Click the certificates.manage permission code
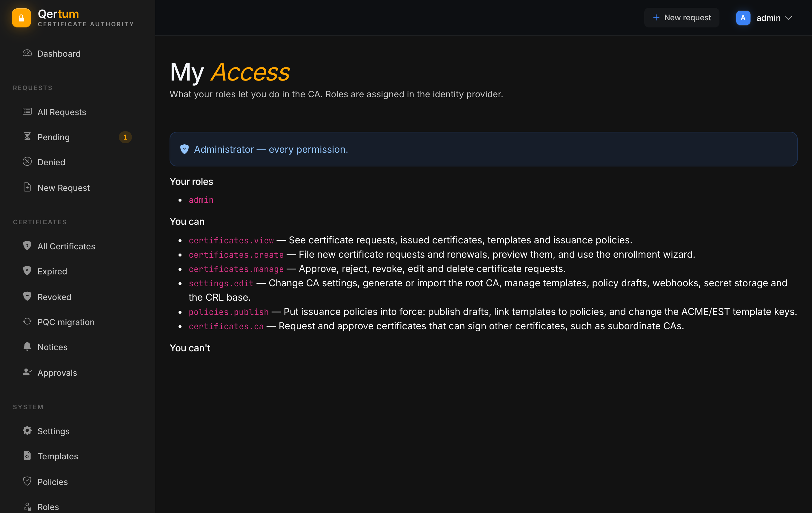The height and width of the screenshot is (513, 812). click(236, 269)
